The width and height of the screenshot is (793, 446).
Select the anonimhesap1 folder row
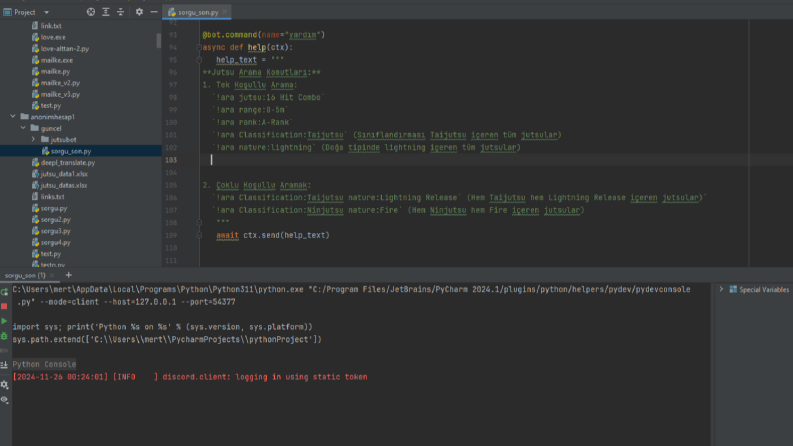pyautogui.click(x=81, y=117)
